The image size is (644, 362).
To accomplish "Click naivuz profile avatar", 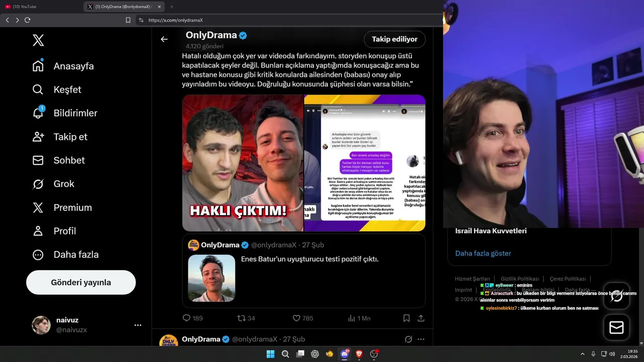I will 41,325.
